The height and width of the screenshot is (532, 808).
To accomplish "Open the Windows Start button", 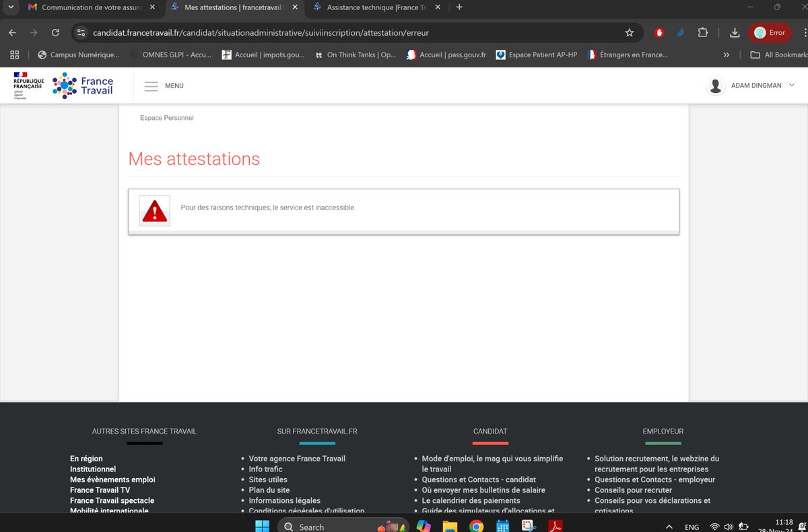I will point(262,526).
